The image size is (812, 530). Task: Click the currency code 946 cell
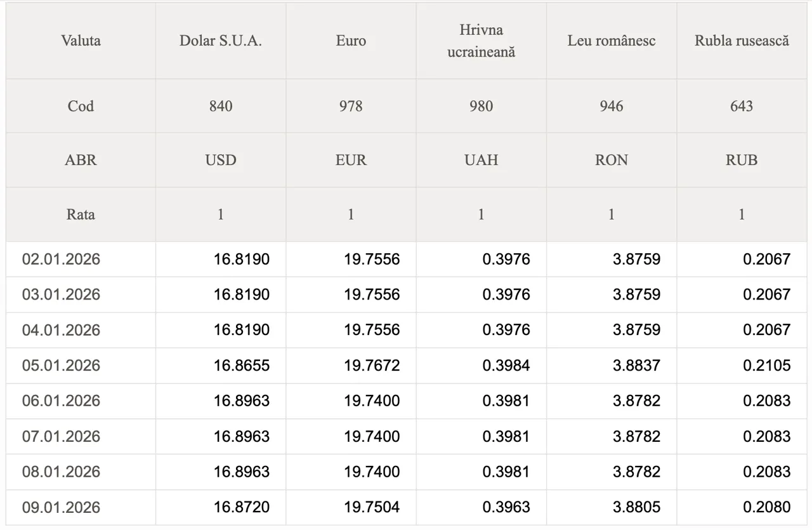click(612, 106)
